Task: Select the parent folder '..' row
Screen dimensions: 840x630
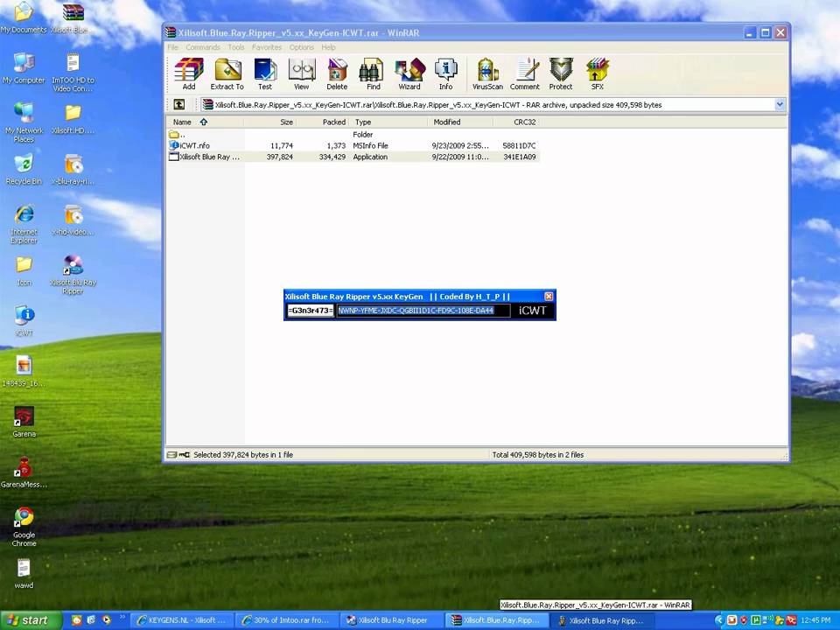Action: [353, 135]
